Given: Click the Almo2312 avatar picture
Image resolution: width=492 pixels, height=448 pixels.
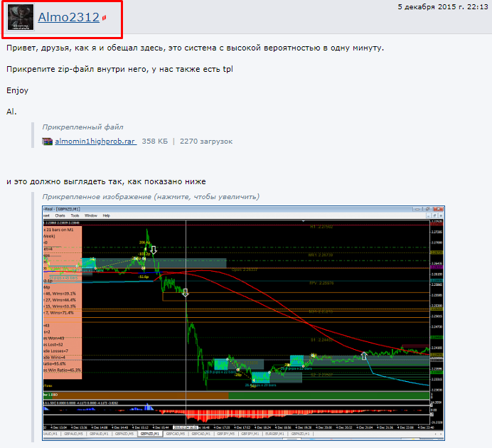Looking at the screenshot, I should click(x=21, y=17).
